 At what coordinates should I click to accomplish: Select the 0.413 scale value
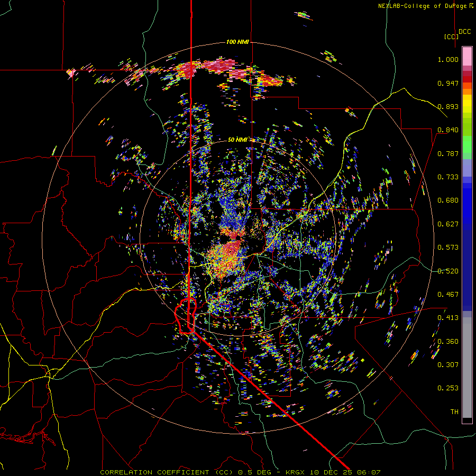coord(448,318)
